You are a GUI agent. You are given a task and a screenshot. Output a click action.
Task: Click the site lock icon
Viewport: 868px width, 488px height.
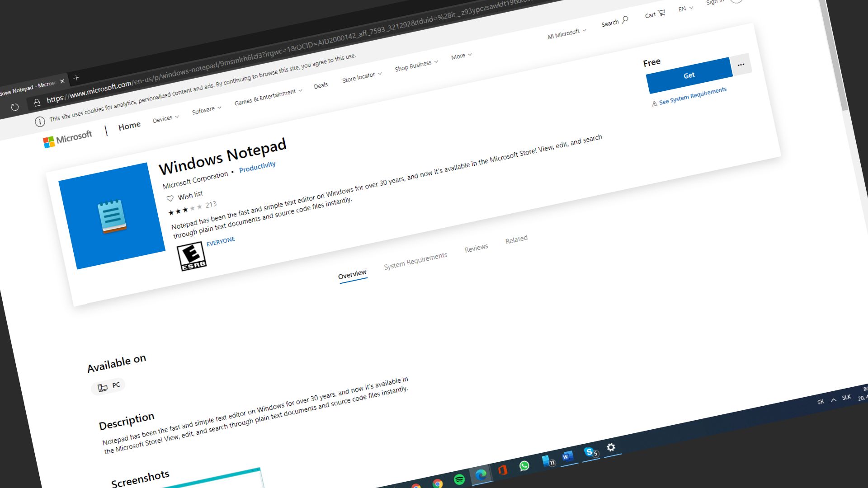point(37,103)
